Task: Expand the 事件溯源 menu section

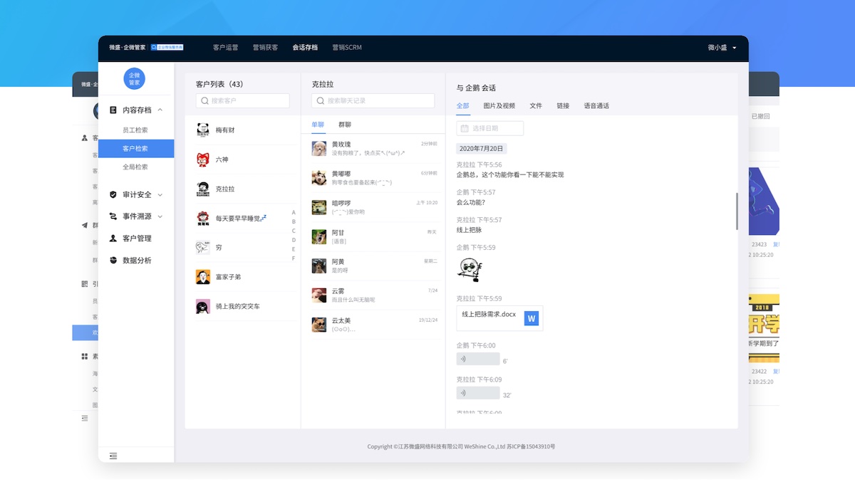Action: [160, 216]
